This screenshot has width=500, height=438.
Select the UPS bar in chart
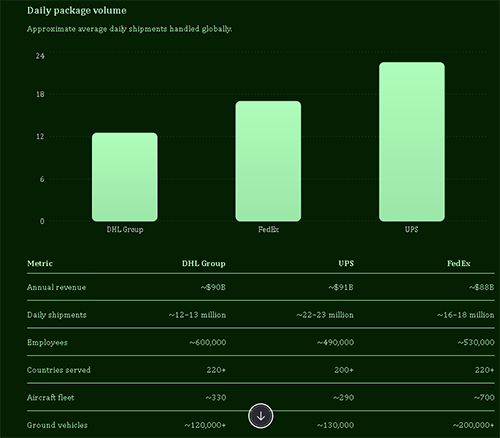pos(412,142)
